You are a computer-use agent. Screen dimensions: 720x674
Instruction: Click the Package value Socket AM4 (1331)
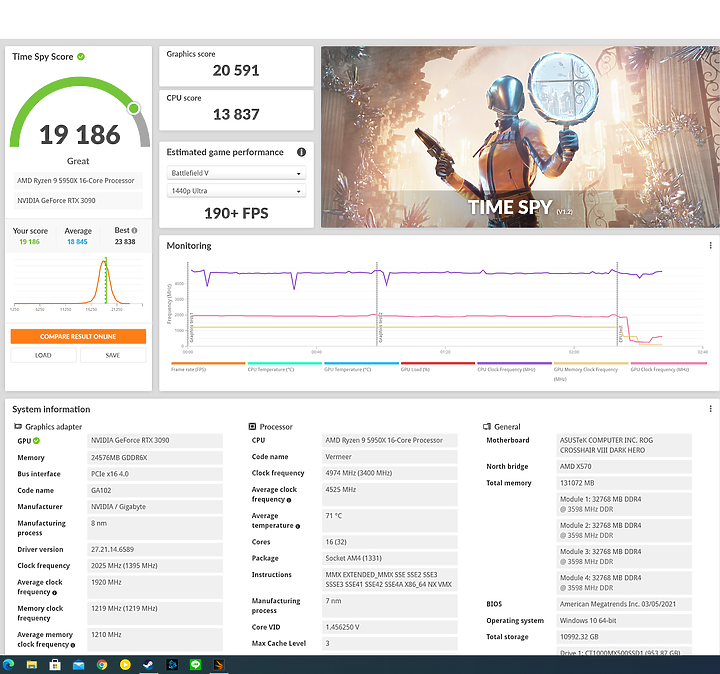(389, 558)
